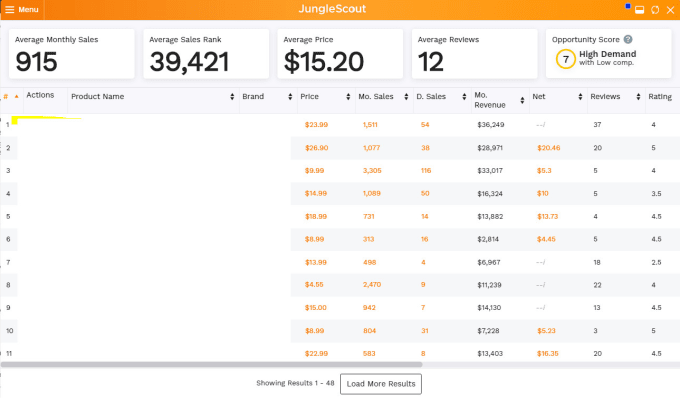Click monthly revenue $6,967
The width and height of the screenshot is (680, 398).
point(489,262)
